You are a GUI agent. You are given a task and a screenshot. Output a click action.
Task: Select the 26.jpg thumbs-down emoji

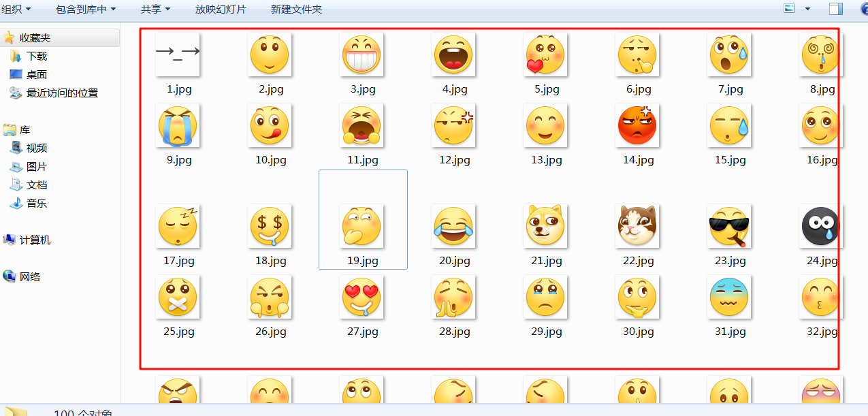[x=270, y=297]
